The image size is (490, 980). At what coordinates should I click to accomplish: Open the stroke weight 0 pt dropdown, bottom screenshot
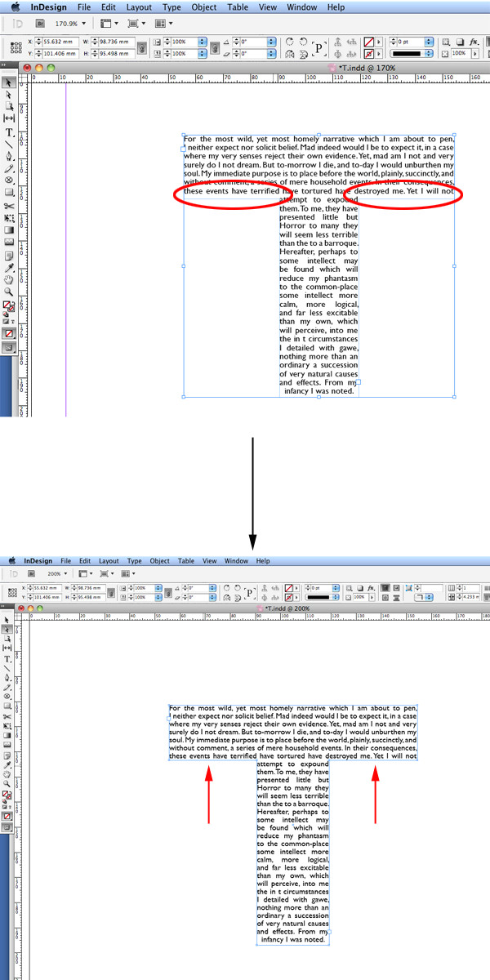pyautogui.click(x=336, y=587)
